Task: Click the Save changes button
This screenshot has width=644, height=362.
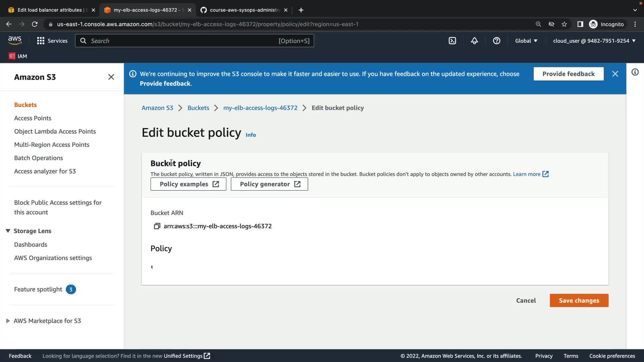Action: point(579,301)
